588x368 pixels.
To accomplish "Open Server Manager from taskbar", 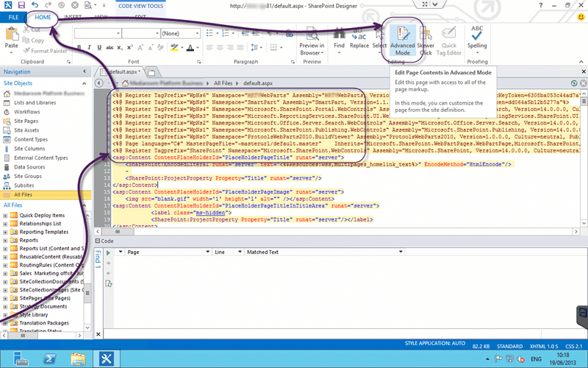I will pyautogui.click(x=21, y=358).
